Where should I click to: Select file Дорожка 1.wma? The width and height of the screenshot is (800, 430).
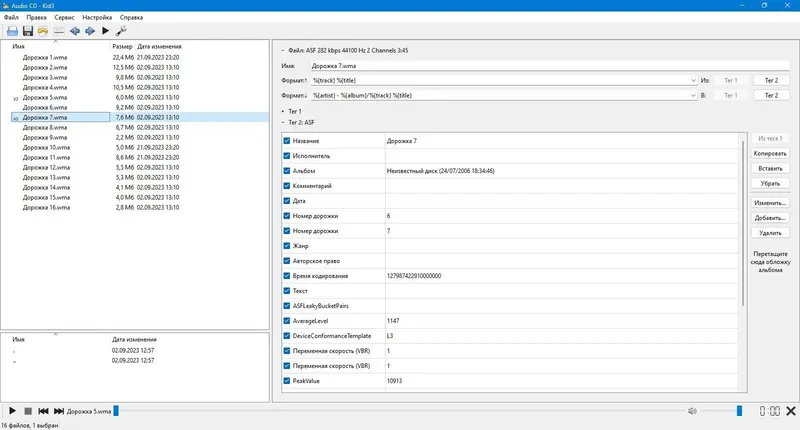[45, 58]
